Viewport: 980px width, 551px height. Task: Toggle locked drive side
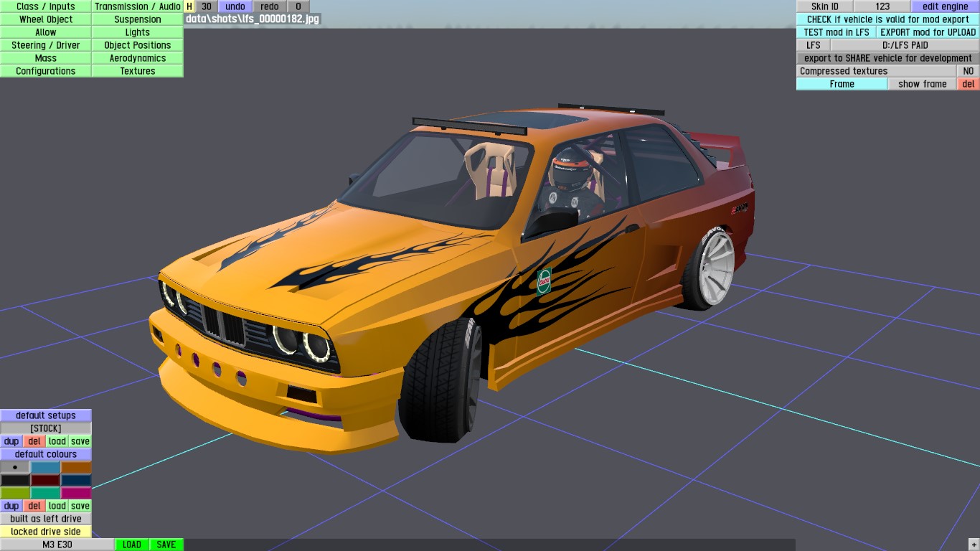point(46,532)
